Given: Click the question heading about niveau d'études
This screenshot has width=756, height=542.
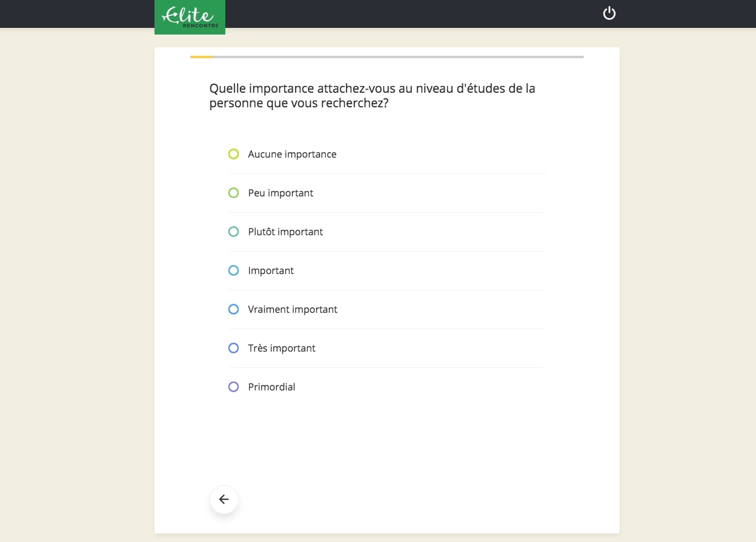Looking at the screenshot, I should coord(372,96).
